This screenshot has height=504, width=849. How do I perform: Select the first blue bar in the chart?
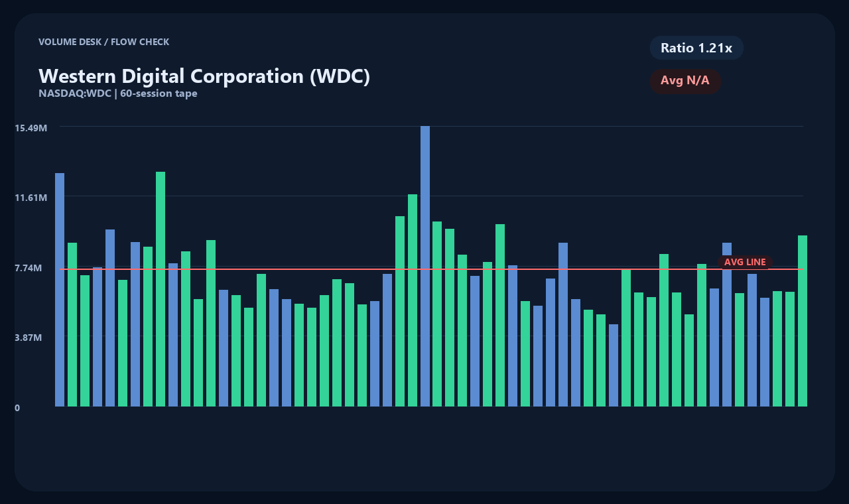click(x=60, y=290)
